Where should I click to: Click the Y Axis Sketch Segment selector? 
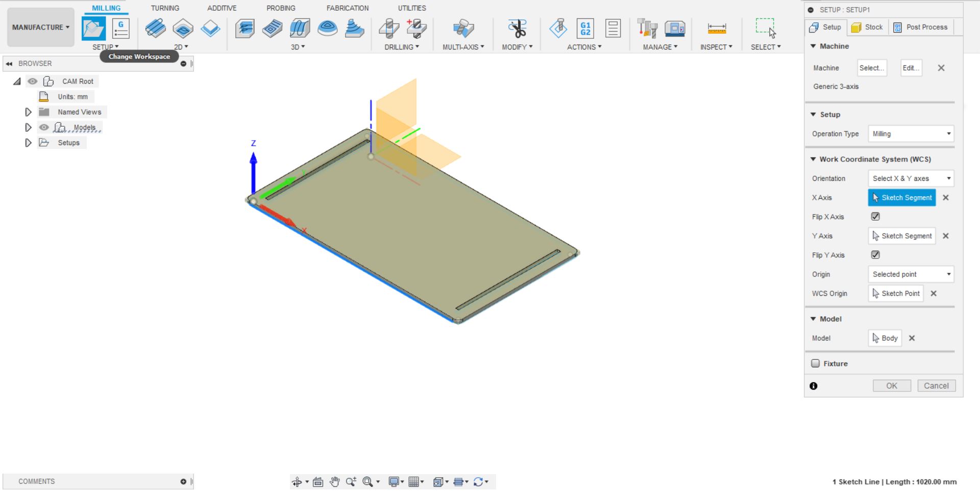click(902, 236)
